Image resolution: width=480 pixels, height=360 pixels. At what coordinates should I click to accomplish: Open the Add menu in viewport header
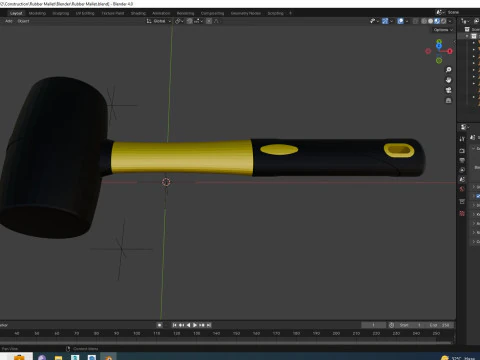pos(9,21)
